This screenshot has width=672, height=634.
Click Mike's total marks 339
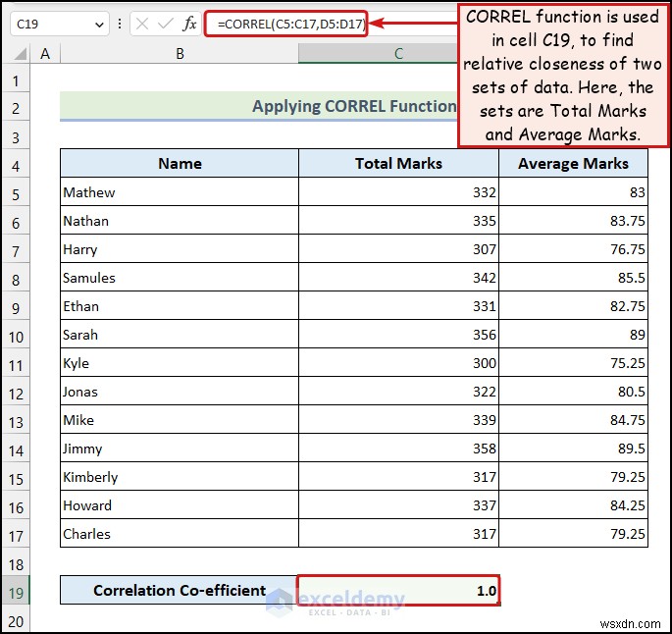pos(398,420)
